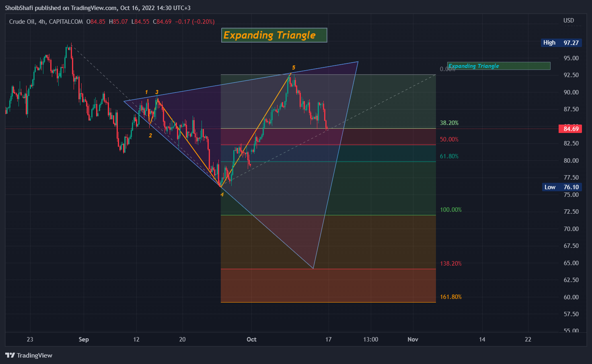Click the 72.50 price axis level
592x364 pixels.
[571, 212]
